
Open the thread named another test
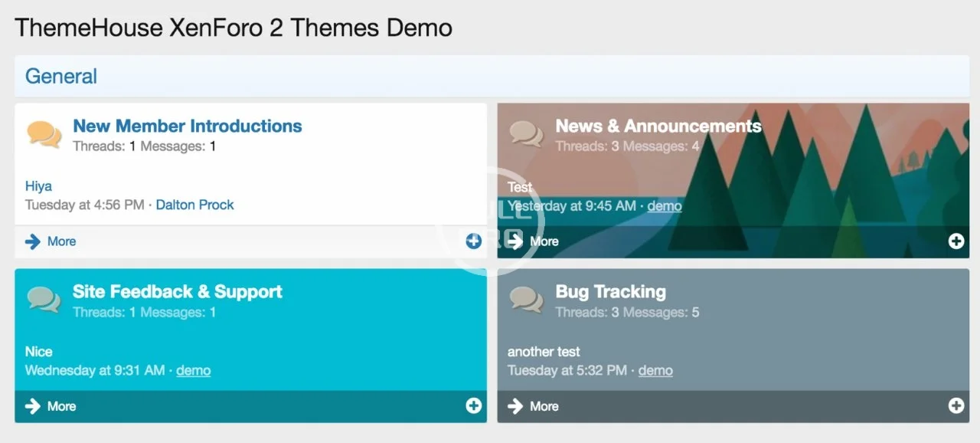tap(544, 352)
